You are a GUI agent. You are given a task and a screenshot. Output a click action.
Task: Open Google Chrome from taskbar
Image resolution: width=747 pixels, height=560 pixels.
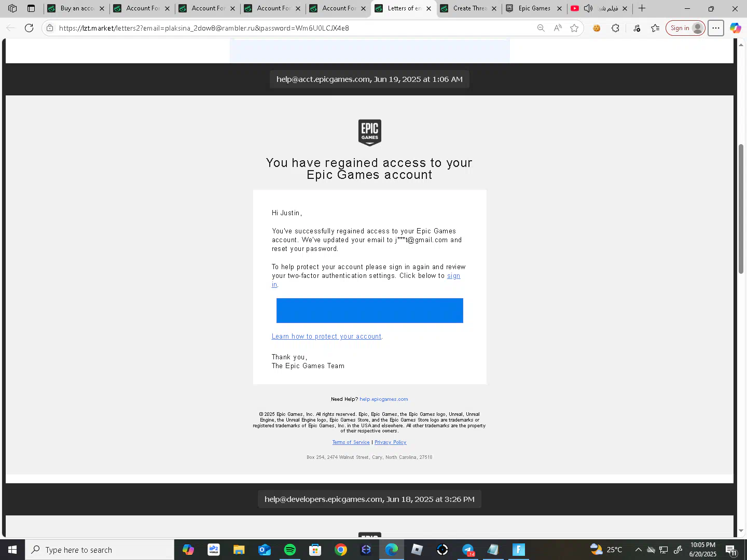pos(341,550)
